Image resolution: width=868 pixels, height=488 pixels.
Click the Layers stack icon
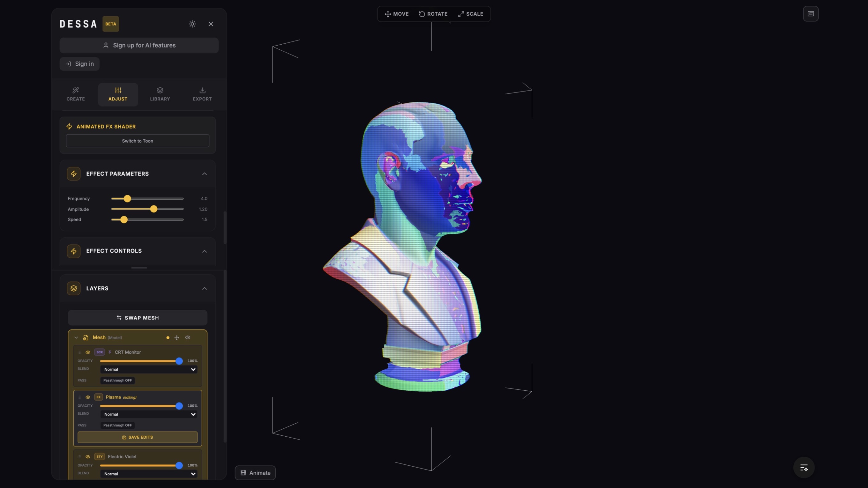(73, 288)
